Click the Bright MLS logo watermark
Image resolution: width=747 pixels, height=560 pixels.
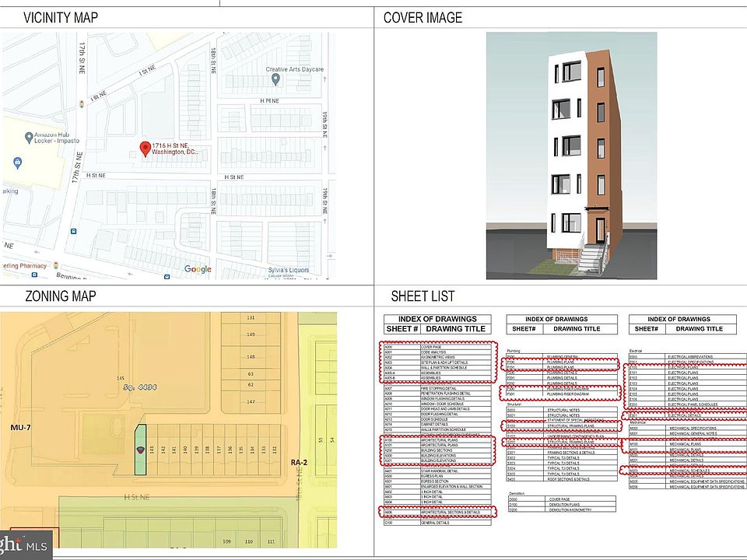[x=23, y=546]
